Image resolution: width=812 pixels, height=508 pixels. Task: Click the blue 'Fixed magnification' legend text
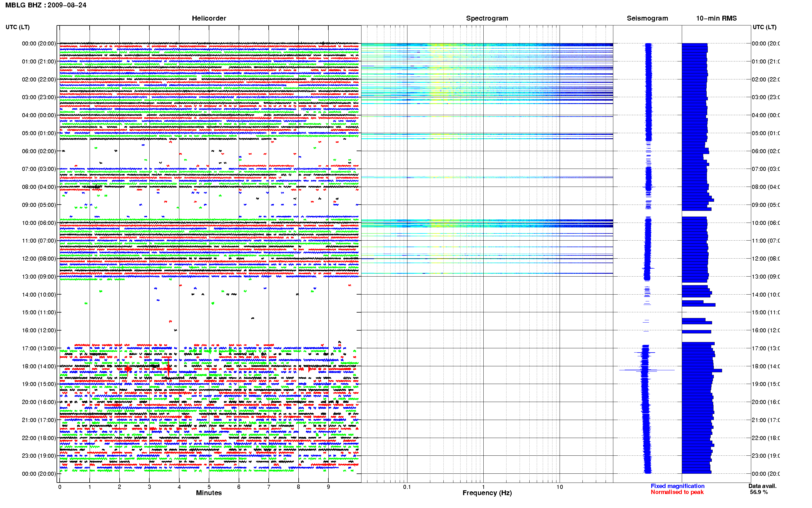point(678,486)
